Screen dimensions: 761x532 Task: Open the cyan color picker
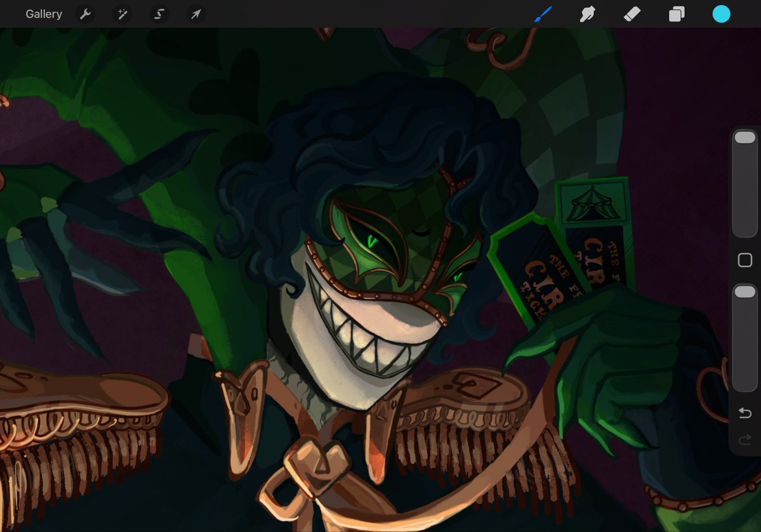pos(721,14)
